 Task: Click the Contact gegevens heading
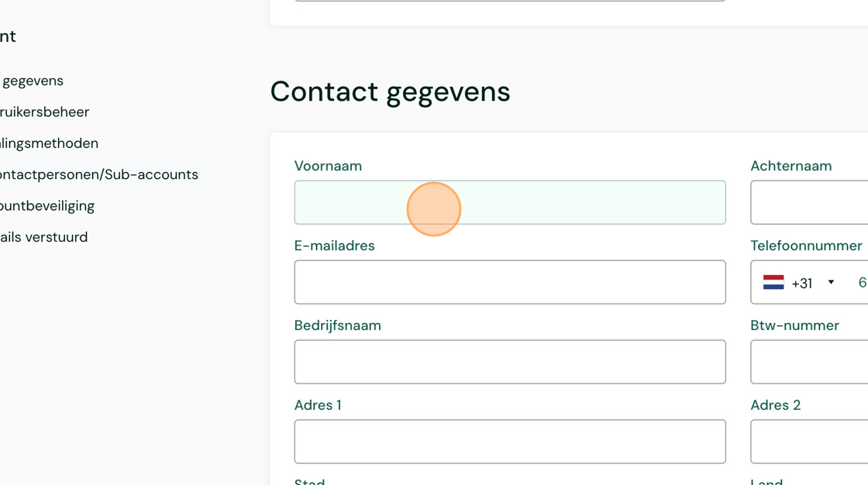(x=390, y=91)
